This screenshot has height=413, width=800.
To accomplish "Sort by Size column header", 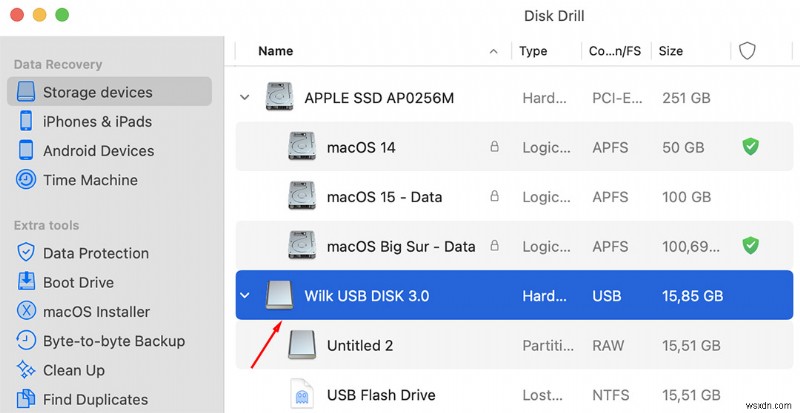I will 670,51.
